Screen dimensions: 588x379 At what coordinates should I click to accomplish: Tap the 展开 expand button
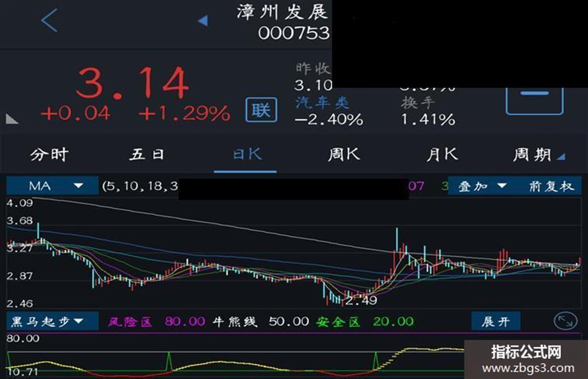[496, 321]
